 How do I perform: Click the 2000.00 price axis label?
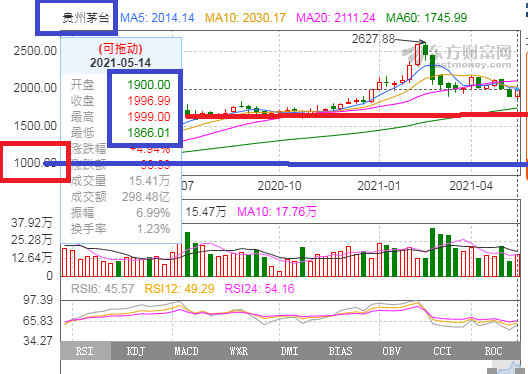tap(35, 88)
